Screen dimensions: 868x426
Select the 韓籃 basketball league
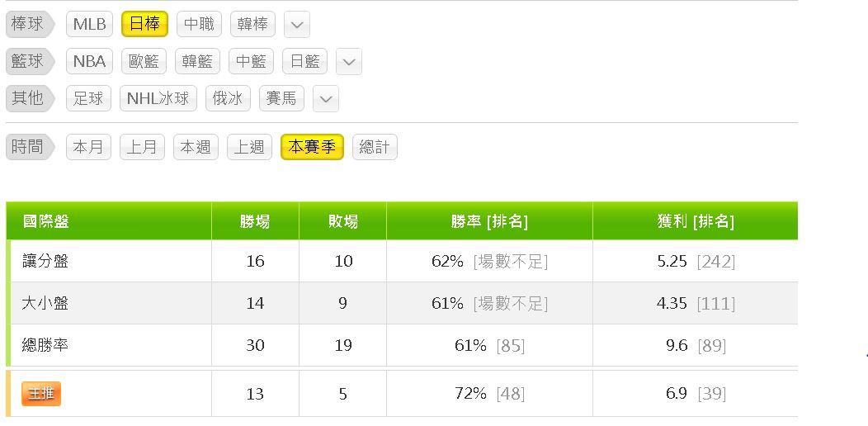tap(197, 61)
